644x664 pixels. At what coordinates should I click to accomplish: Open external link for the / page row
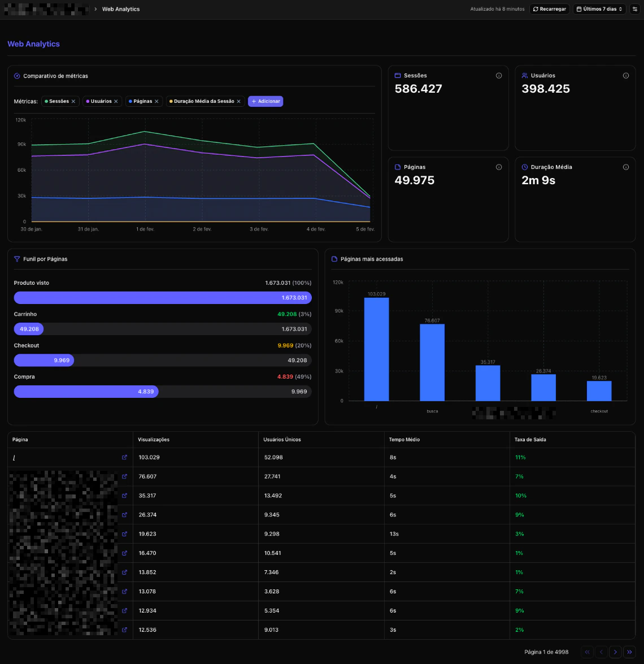[124, 457]
